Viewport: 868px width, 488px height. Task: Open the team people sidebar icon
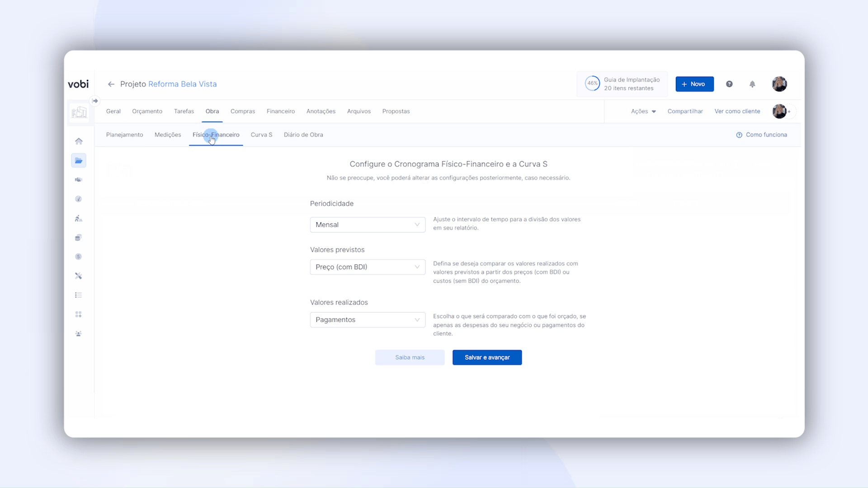[79, 334]
